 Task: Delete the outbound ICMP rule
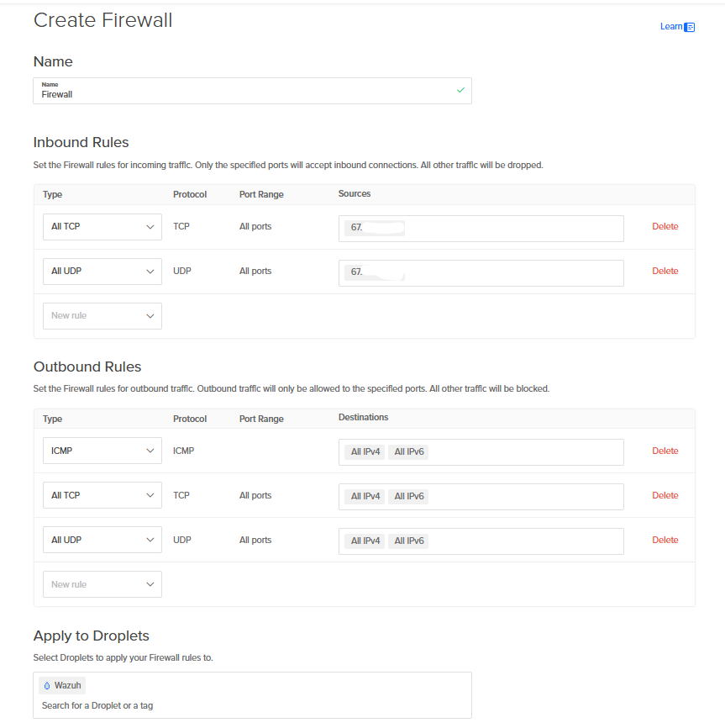pos(665,451)
